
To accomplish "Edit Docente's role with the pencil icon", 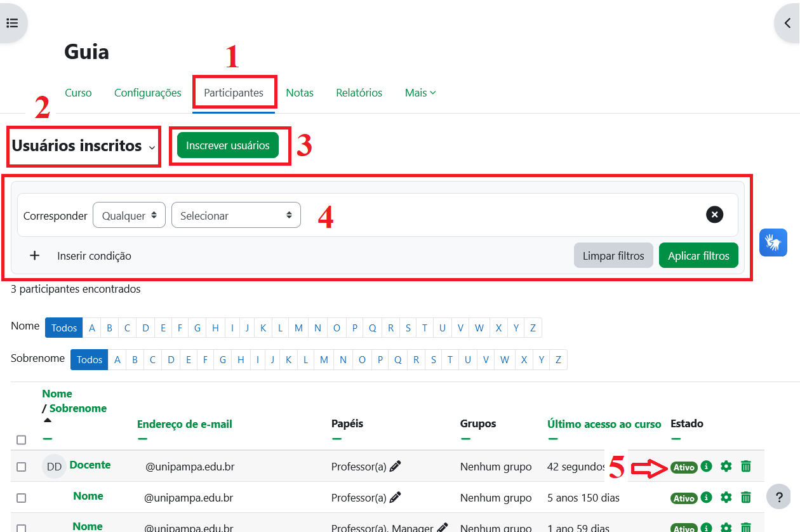I will (x=396, y=467).
